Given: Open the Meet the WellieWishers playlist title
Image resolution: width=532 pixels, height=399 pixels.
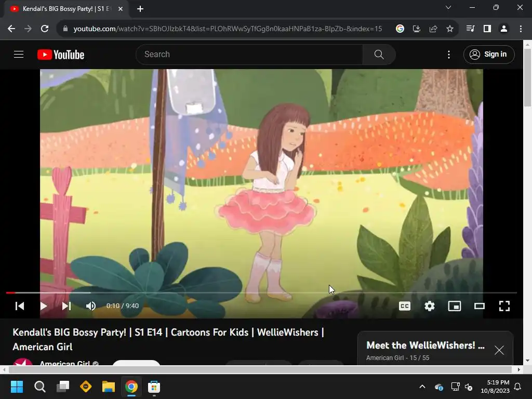Looking at the screenshot, I should pos(425,345).
